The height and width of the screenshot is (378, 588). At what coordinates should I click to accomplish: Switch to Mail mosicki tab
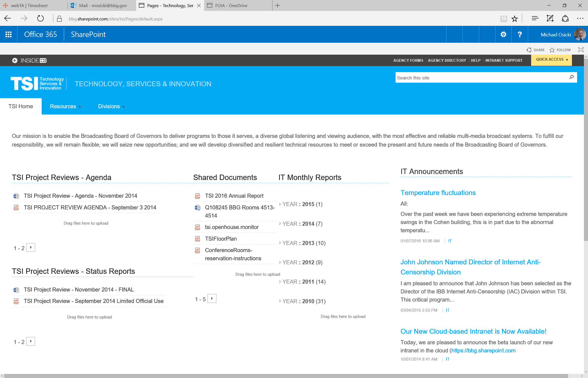[102, 5]
